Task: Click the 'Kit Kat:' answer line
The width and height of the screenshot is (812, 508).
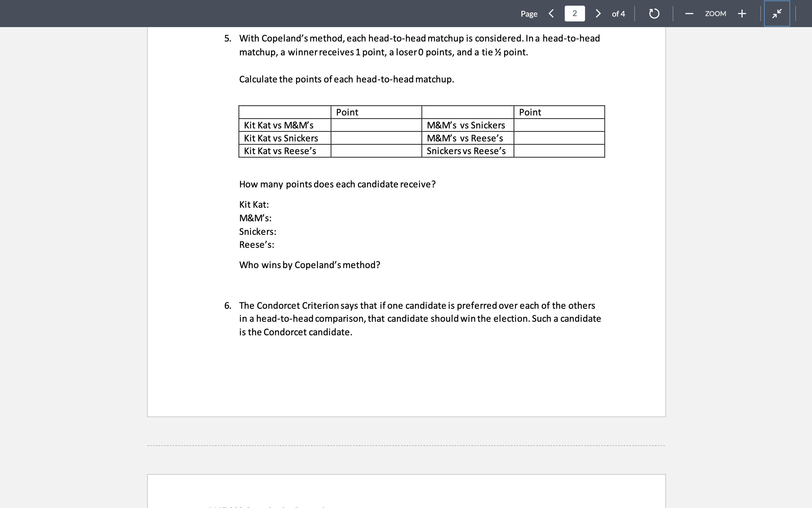Action: pyautogui.click(x=254, y=204)
